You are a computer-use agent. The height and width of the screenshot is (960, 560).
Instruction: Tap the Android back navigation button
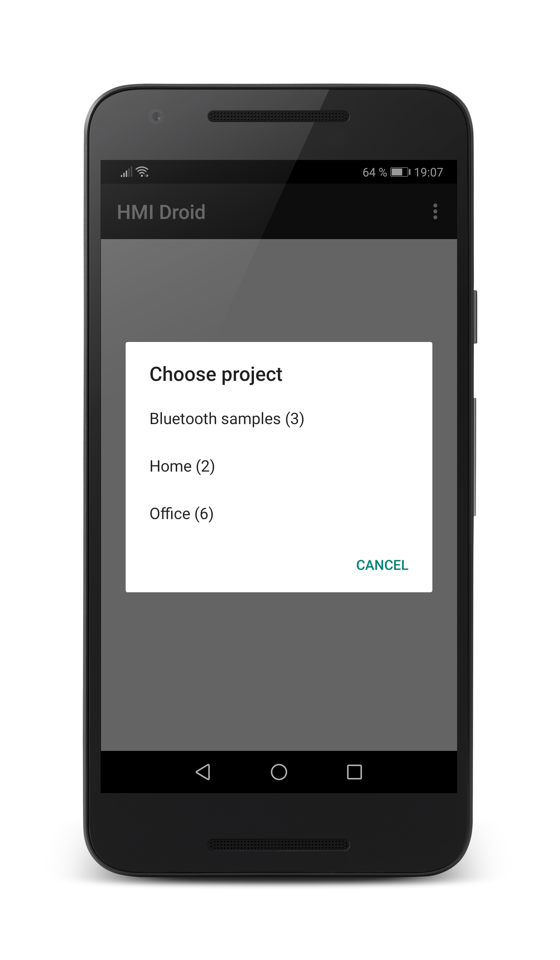pos(203,772)
